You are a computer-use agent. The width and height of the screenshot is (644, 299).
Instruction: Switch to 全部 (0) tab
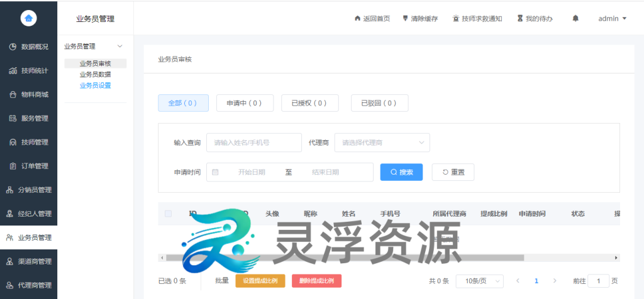pos(183,103)
